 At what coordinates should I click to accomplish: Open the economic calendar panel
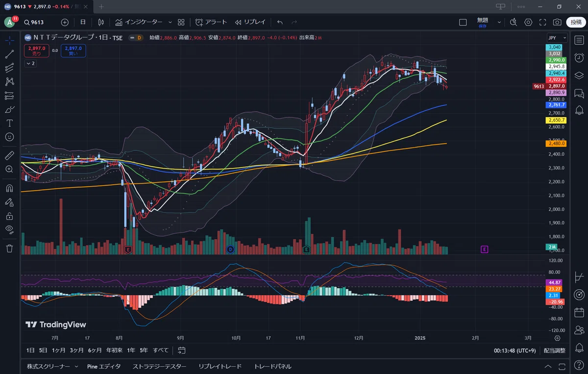tap(579, 312)
